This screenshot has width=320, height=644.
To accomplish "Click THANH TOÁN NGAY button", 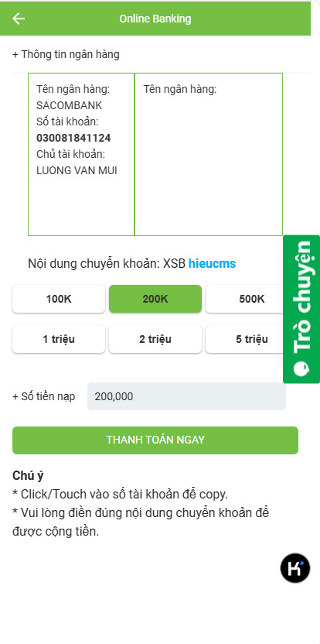I will (155, 440).
